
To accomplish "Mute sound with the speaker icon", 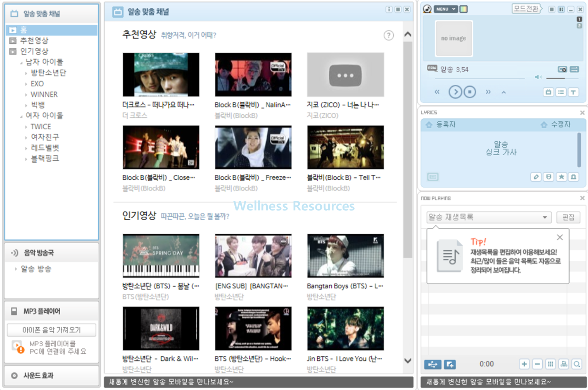I will 538,77.
